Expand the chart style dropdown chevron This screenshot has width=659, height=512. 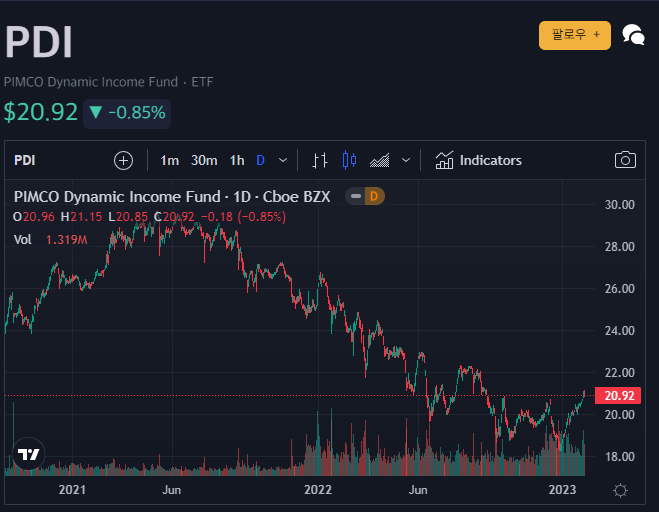tap(406, 160)
